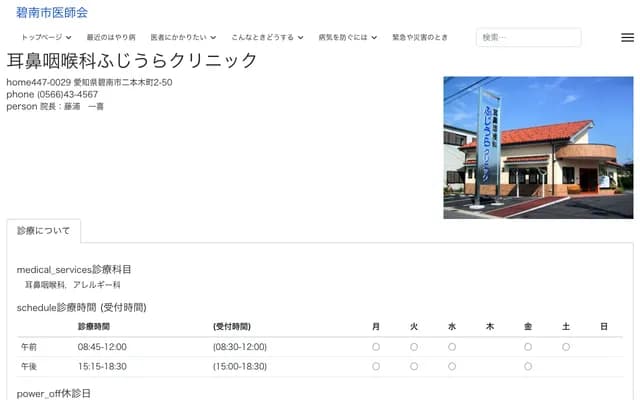Focus the 検索 search field
This screenshot has height=400, width=640.
(529, 37)
